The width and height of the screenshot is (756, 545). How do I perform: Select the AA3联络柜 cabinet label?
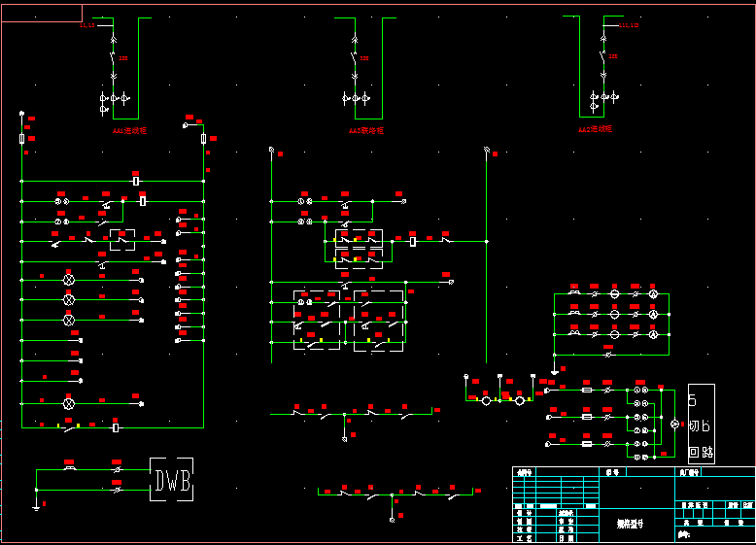[x=366, y=130]
